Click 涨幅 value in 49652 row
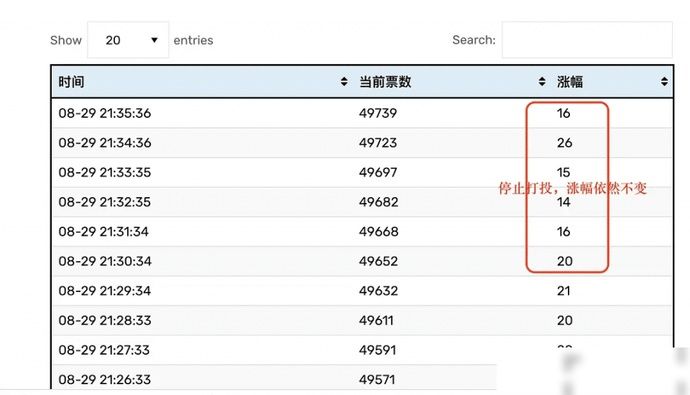 (x=565, y=261)
